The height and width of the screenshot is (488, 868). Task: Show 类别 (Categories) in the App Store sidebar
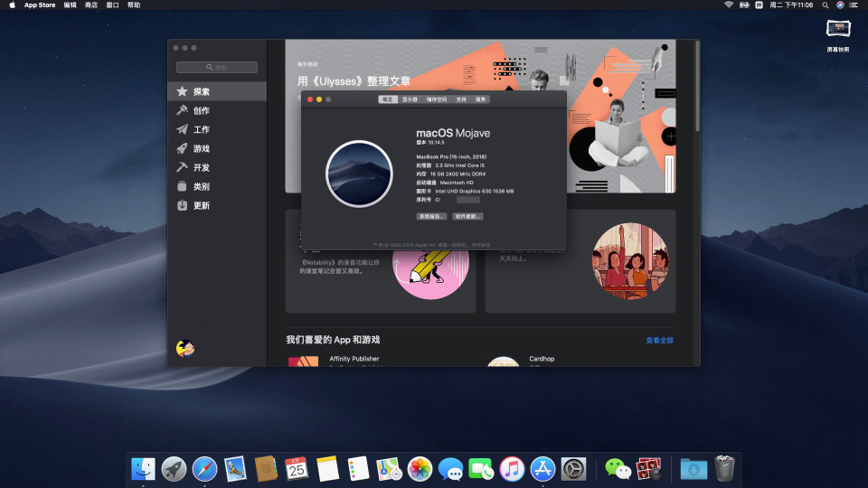217,186
